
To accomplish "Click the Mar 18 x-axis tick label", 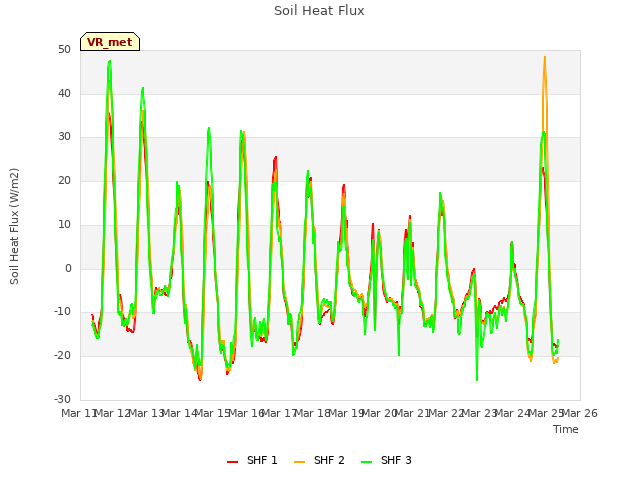I will tap(312, 413).
